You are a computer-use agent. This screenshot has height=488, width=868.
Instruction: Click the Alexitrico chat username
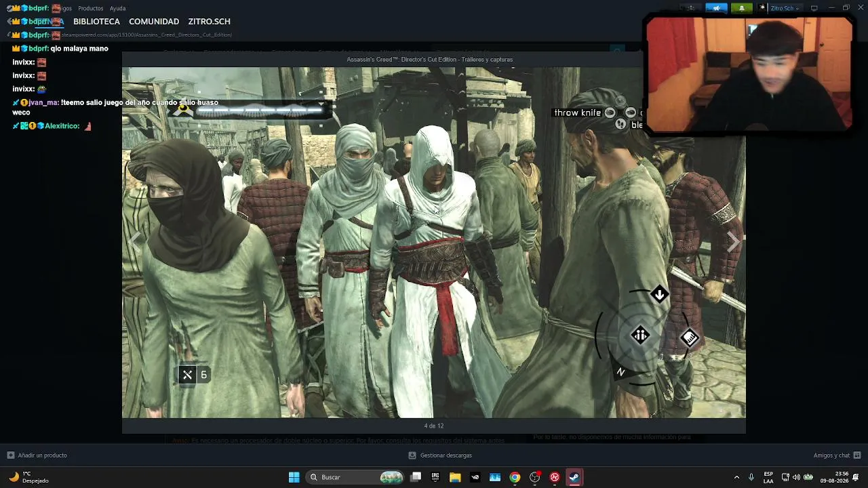click(x=62, y=126)
